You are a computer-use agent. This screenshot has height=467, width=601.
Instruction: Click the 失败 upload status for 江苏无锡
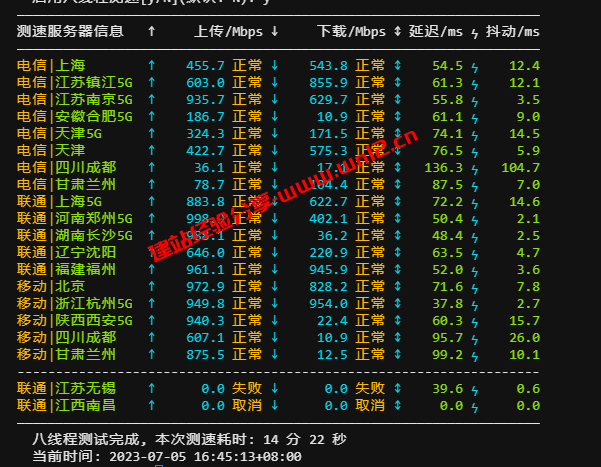[x=247, y=388]
